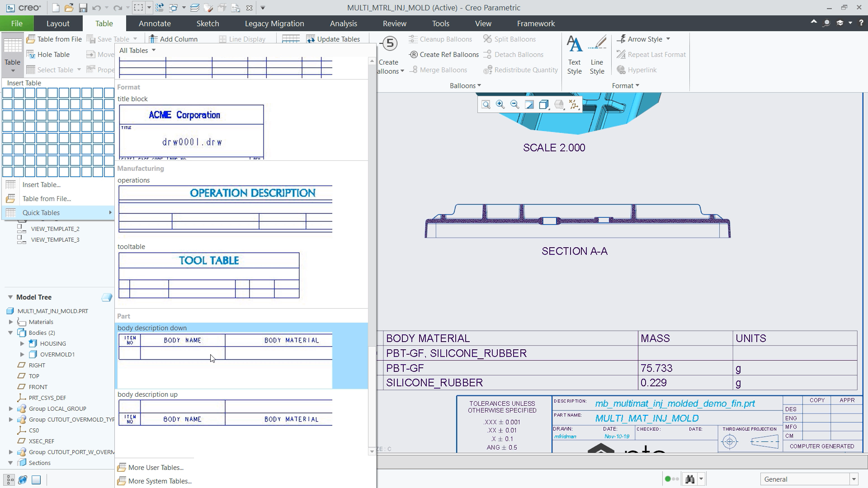This screenshot has height=488, width=868.
Task: Click Create Ref Balloons
Action: click(x=443, y=54)
